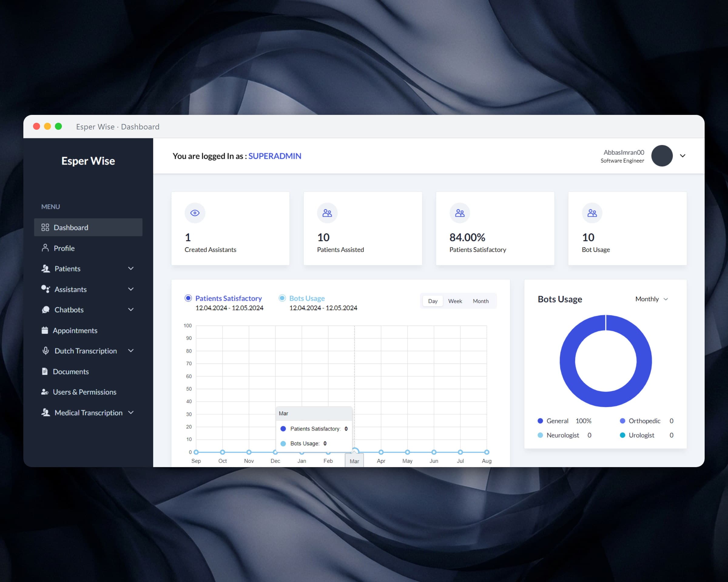Switch chart to Day view

(433, 301)
